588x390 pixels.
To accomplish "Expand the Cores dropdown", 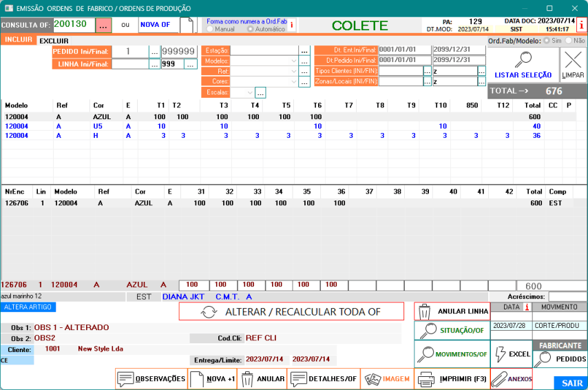I will click(x=294, y=81).
